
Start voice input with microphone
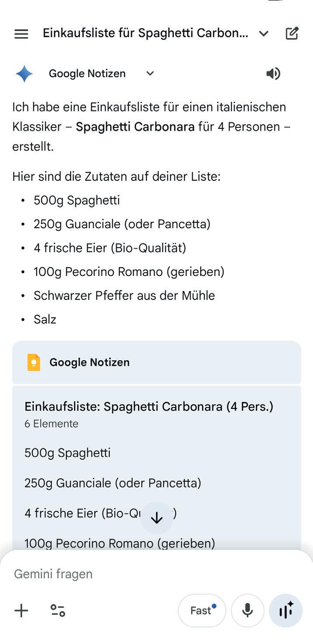[247, 610]
